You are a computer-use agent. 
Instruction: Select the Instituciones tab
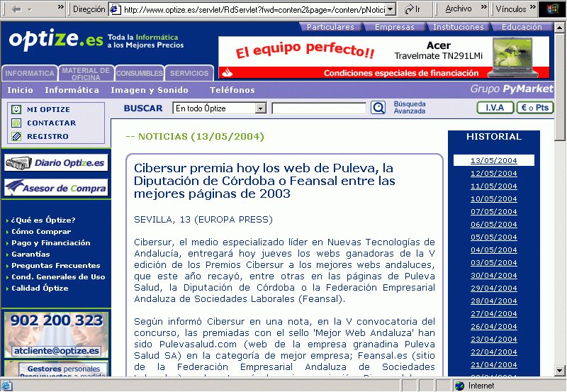[458, 27]
